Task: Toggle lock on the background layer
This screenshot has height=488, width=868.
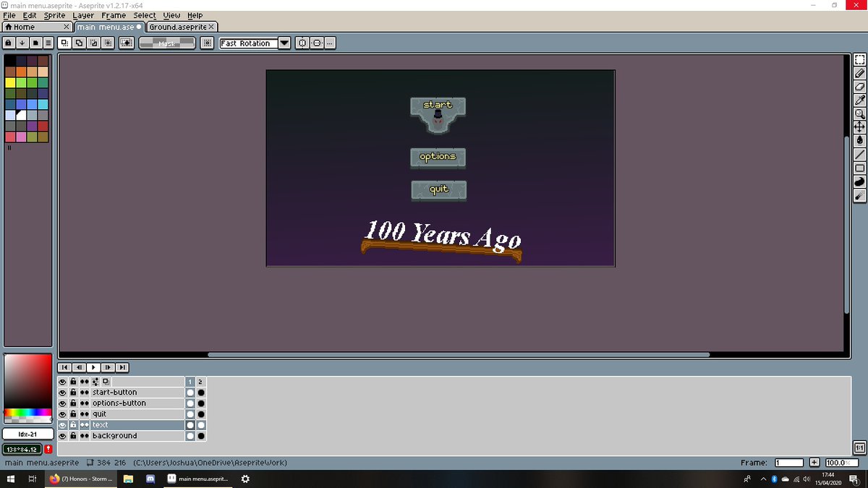Action: [x=73, y=436]
